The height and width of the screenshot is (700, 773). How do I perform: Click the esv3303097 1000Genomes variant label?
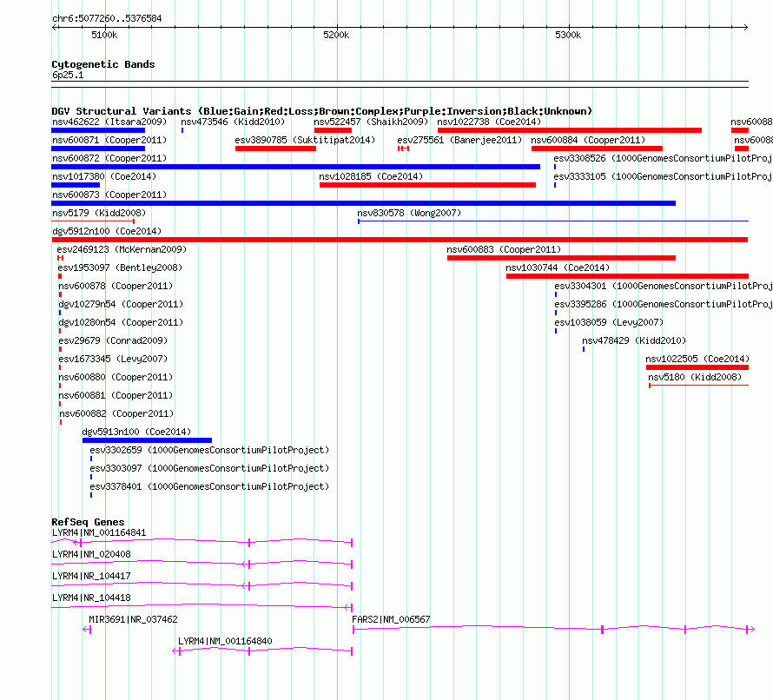(x=209, y=468)
